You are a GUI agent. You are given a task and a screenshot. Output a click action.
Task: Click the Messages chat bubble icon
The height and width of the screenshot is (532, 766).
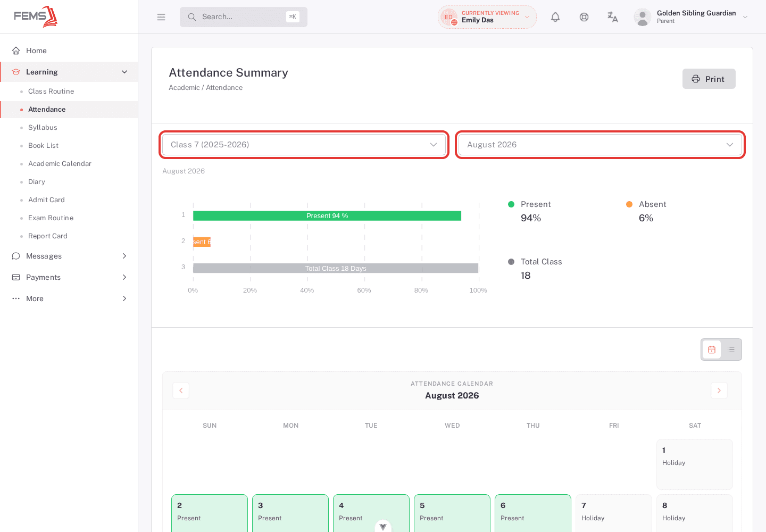(x=16, y=256)
